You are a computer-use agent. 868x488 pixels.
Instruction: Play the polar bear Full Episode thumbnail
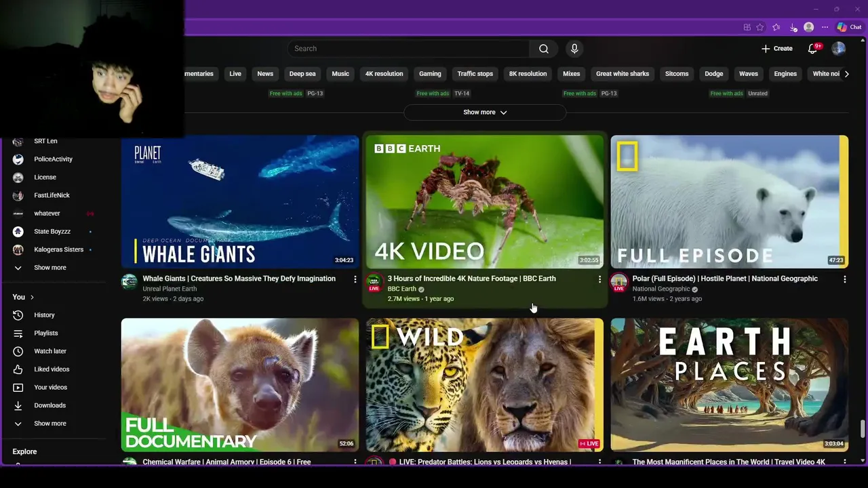point(730,201)
